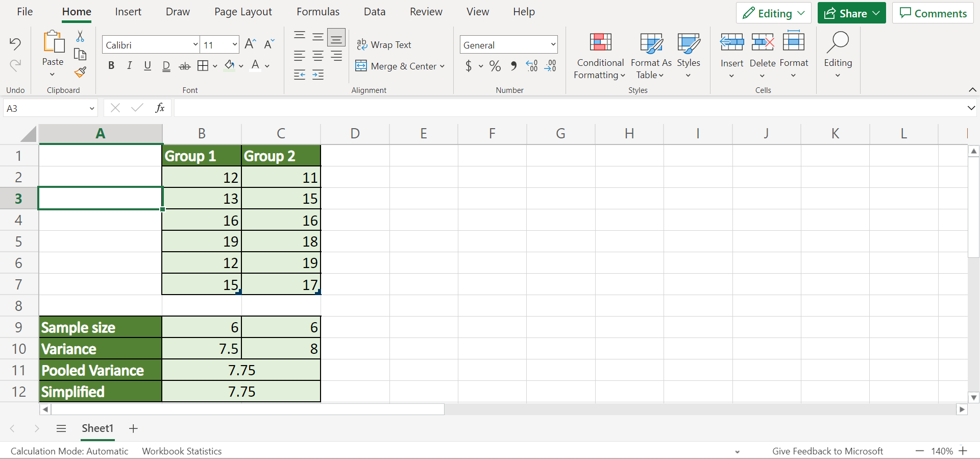Click the Fill Color paint bucket
Viewport: 980px width, 459px height.
point(230,65)
